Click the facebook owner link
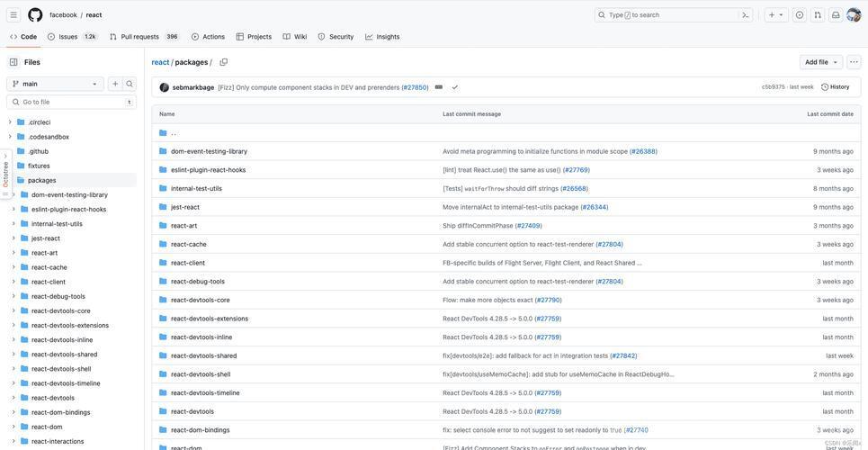Viewport: 868px width, 450px height. 63,15
